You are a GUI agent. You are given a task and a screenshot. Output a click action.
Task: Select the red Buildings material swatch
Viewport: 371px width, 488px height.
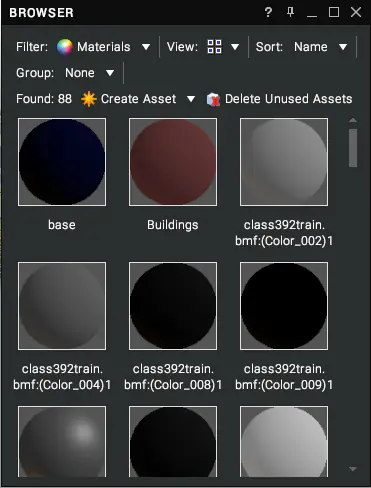pos(173,162)
